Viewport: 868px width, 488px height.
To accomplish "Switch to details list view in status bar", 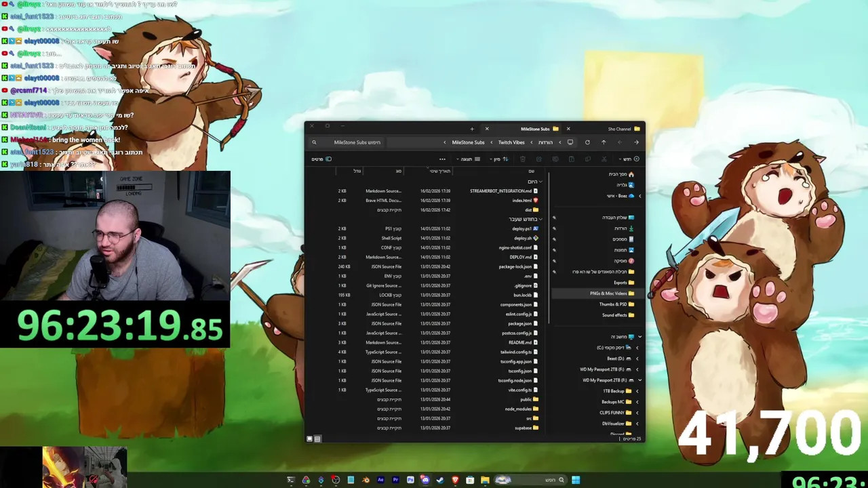I will [317, 439].
